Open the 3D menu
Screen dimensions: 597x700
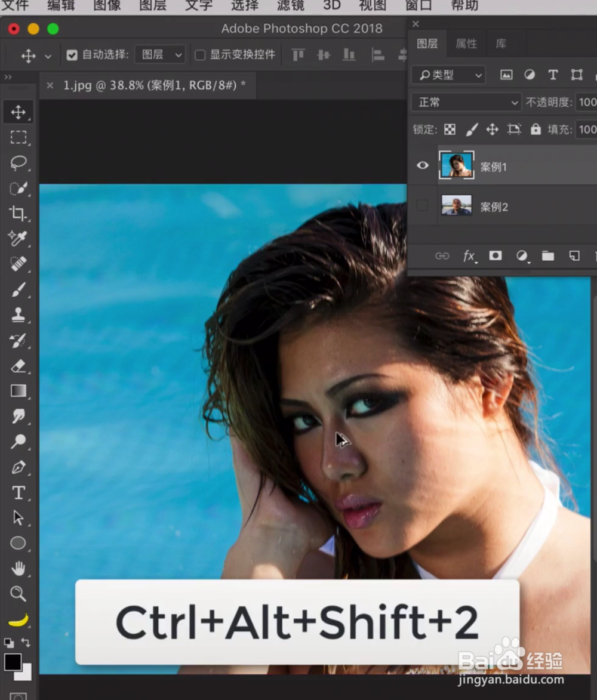tap(332, 5)
